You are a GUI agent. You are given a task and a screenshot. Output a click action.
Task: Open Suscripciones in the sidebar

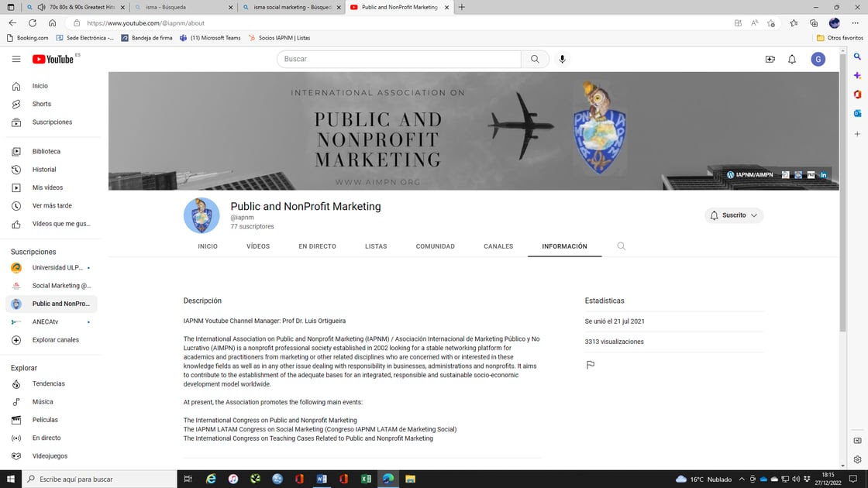point(51,122)
